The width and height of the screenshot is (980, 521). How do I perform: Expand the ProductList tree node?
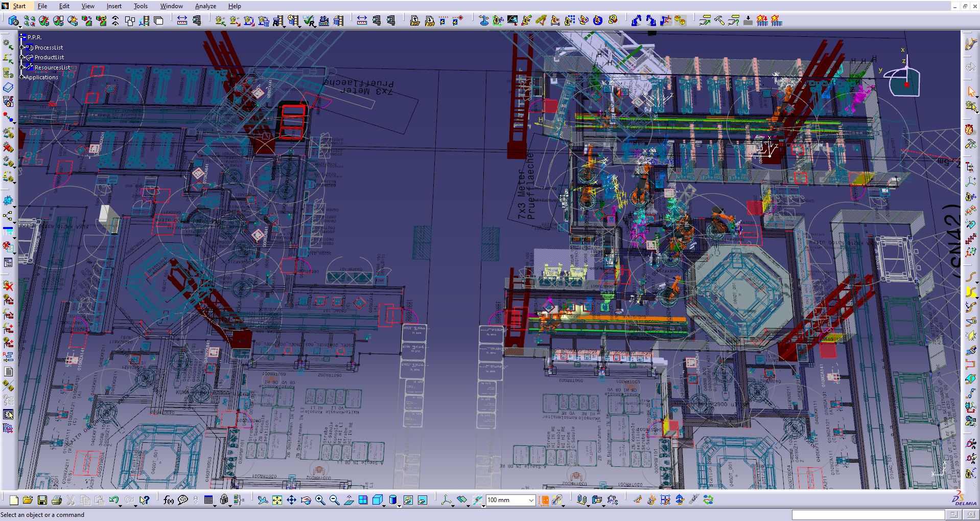22,57
